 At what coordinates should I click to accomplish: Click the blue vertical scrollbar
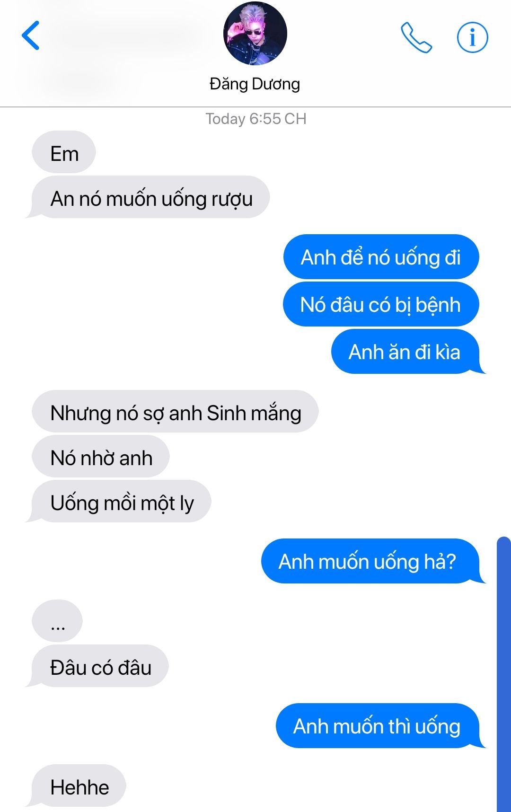[x=504, y=674]
